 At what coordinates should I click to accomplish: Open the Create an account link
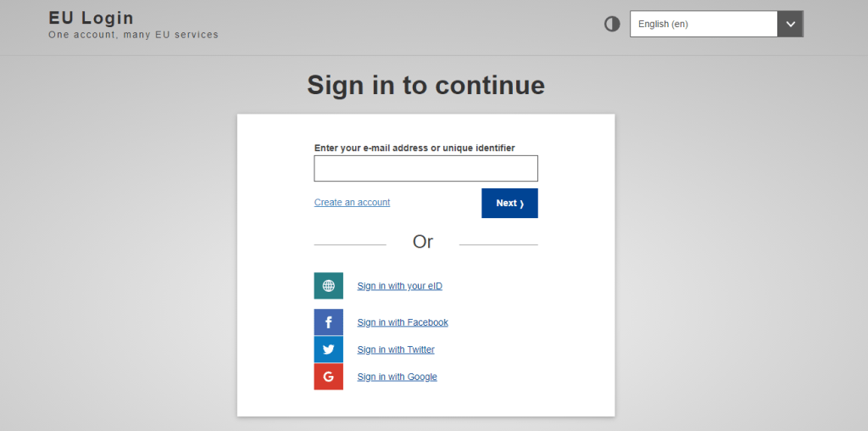click(352, 202)
